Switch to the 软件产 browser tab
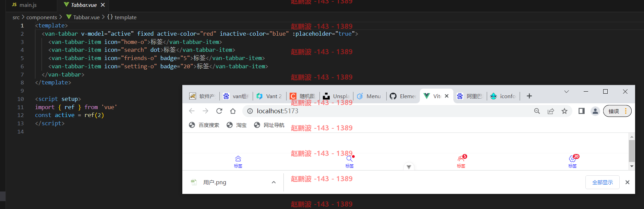This screenshot has width=644, height=209. (x=202, y=96)
